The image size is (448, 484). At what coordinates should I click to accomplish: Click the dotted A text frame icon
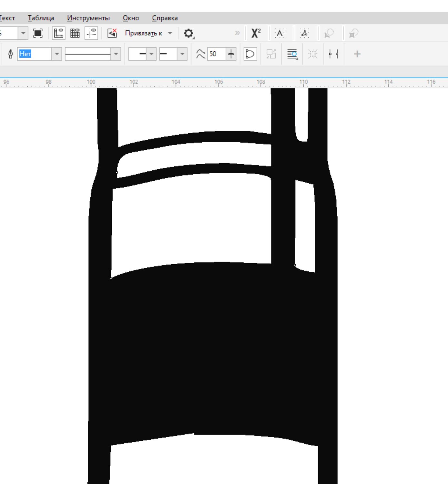[x=280, y=33]
